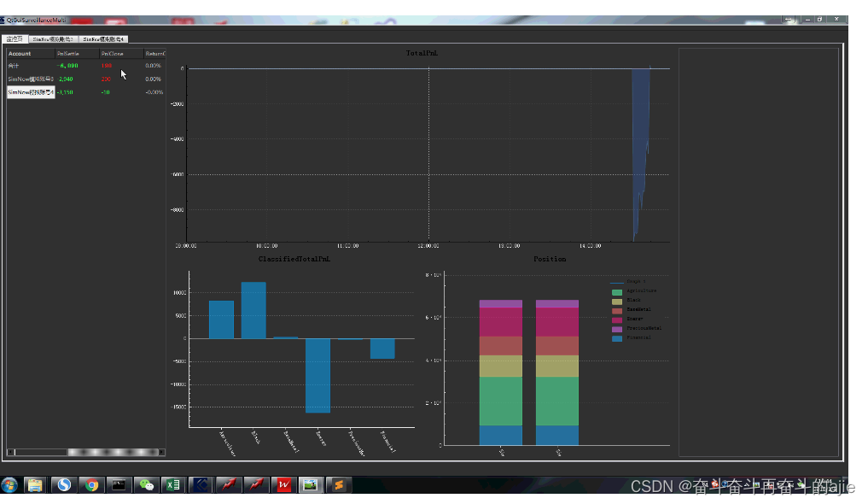Click the Financial blue legend swatch

tap(617, 337)
